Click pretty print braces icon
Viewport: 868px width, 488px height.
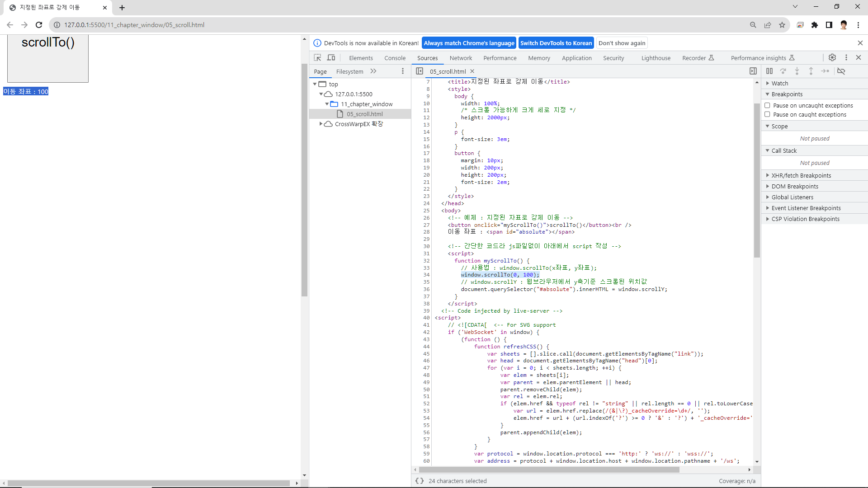tap(420, 481)
